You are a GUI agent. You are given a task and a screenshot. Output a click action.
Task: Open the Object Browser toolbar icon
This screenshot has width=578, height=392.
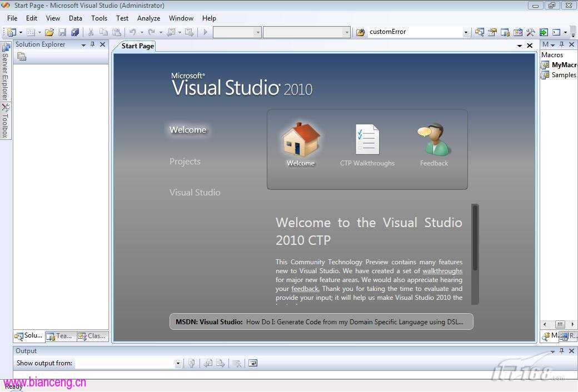pyautogui.click(x=518, y=32)
